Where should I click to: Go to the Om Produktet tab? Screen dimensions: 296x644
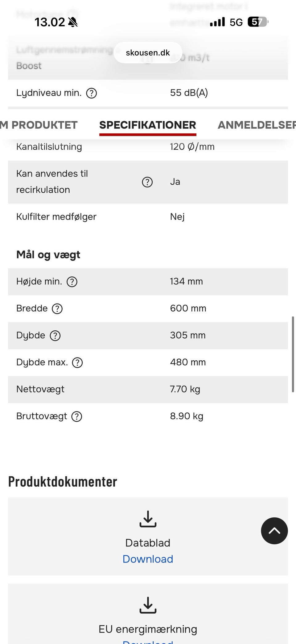point(39,125)
